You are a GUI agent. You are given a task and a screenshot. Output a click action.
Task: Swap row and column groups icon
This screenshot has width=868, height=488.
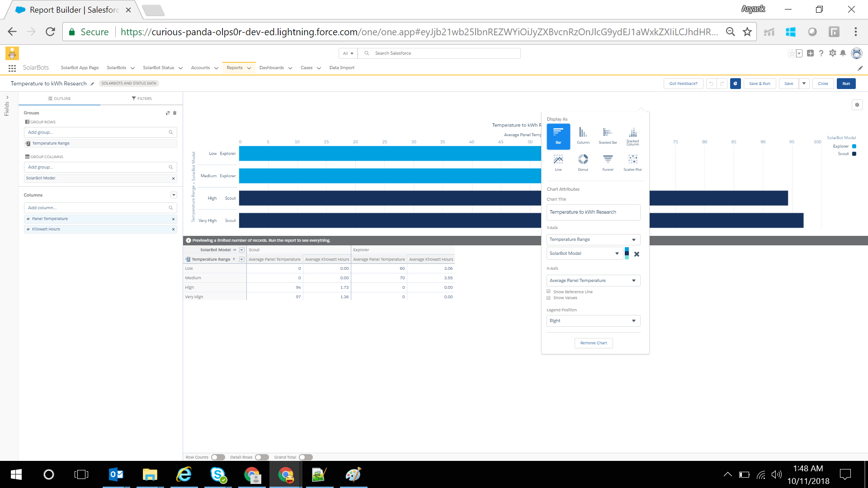(168, 113)
